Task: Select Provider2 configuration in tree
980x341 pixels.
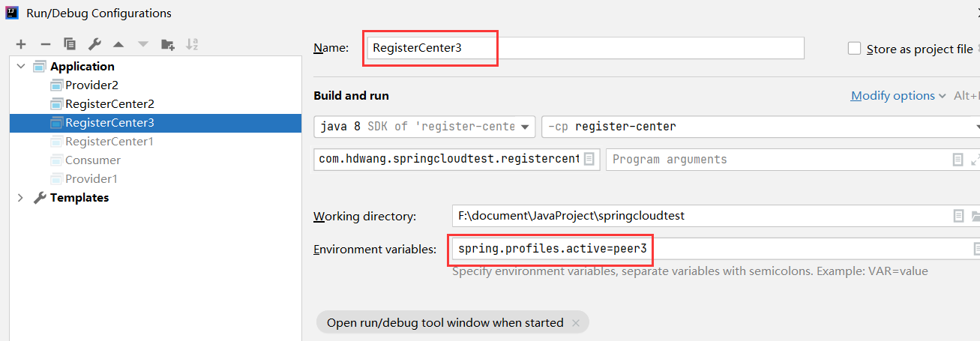Action: (x=91, y=85)
